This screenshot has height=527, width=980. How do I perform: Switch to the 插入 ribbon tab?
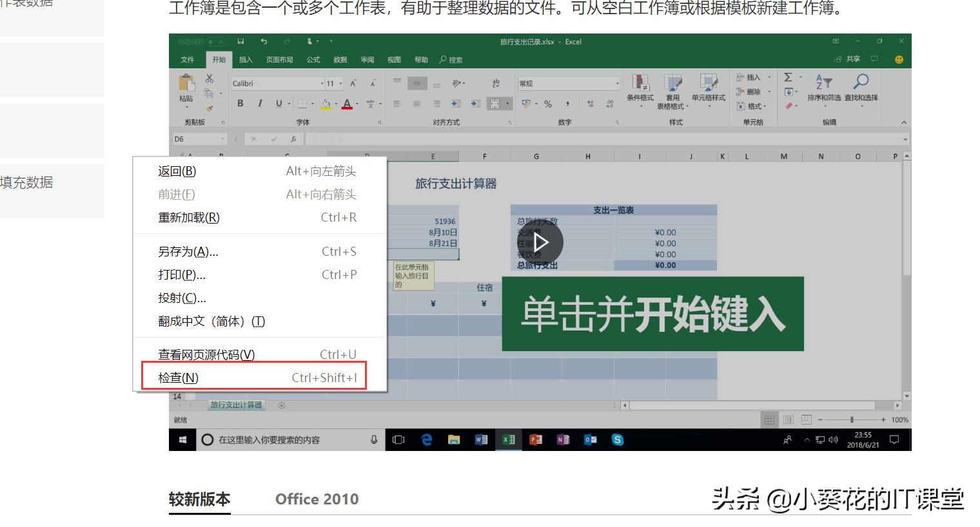pyautogui.click(x=246, y=59)
